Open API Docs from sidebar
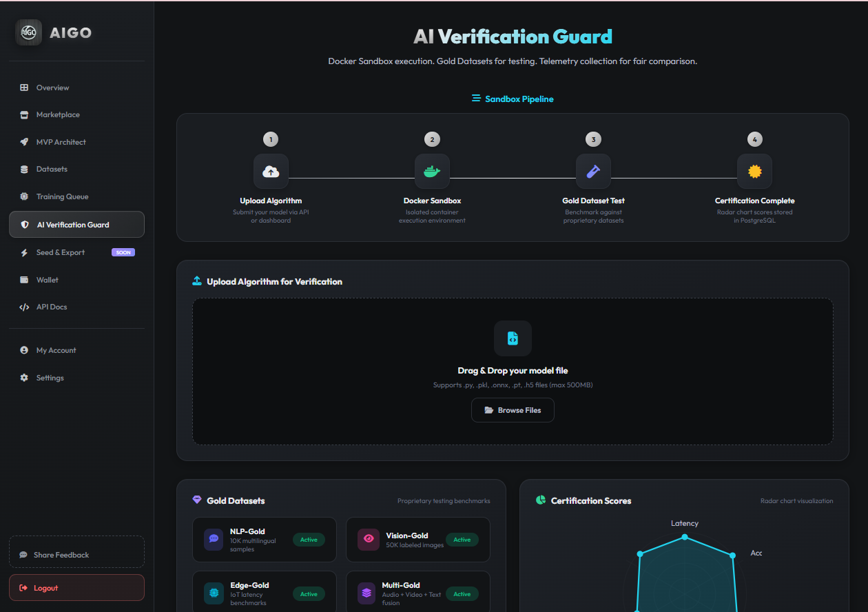Screen dimensions: 868x612 click(x=76, y=307)
